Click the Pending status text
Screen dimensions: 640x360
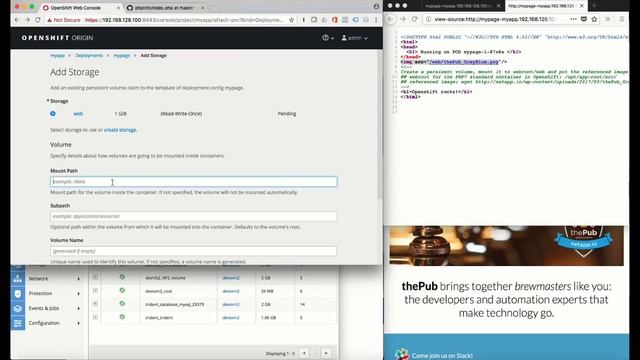287,113
